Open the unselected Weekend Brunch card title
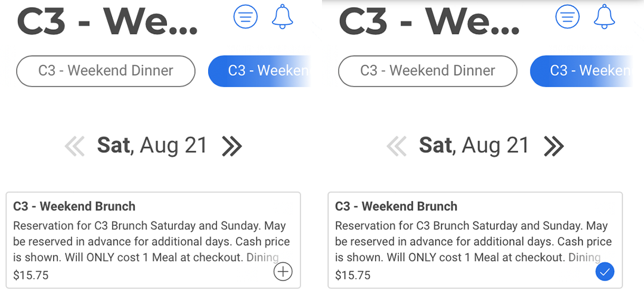 coord(75,206)
